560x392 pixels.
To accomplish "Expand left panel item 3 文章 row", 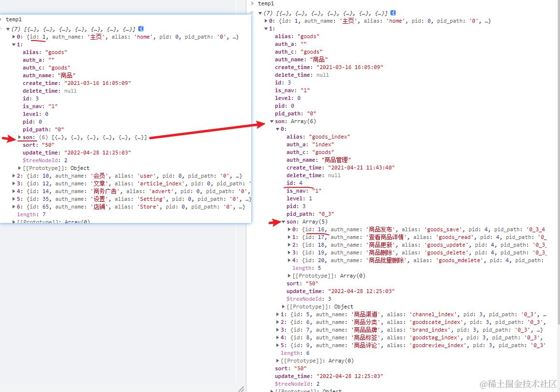I will pos(14,184).
